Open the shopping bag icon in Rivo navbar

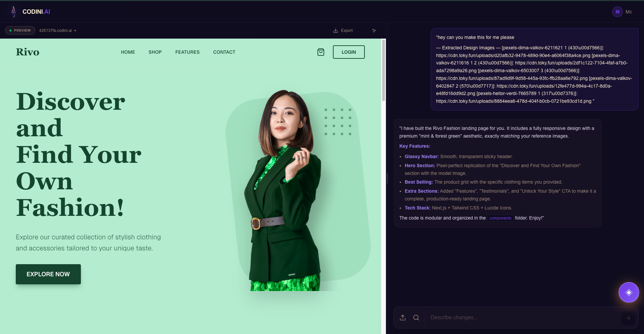click(320, 52)
